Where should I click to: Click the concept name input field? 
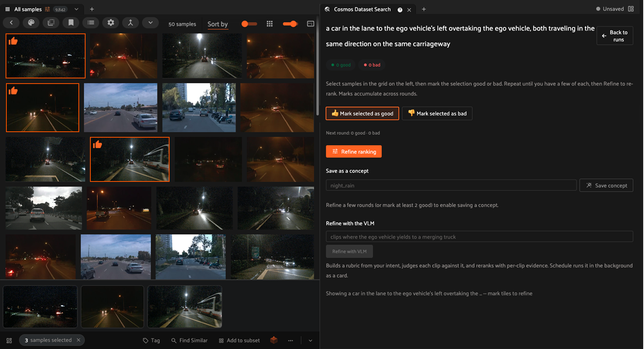pyautogui.click(x=451, y=185)
